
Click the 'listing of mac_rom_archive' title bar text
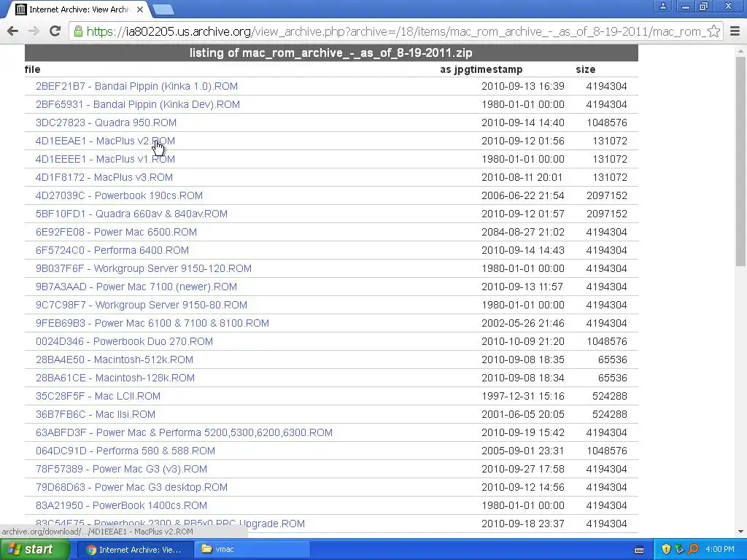point(331,52)
